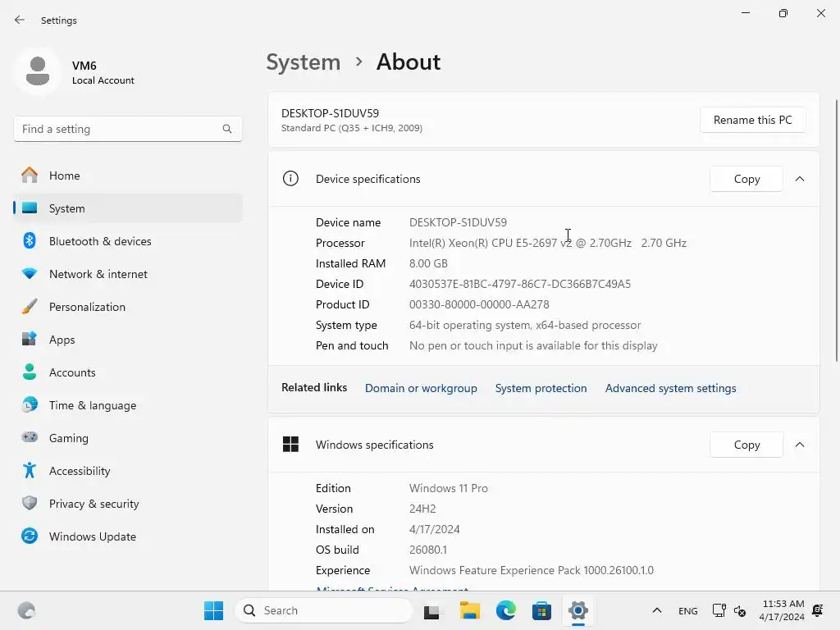Focus the Find a setting box

point(127,129)
